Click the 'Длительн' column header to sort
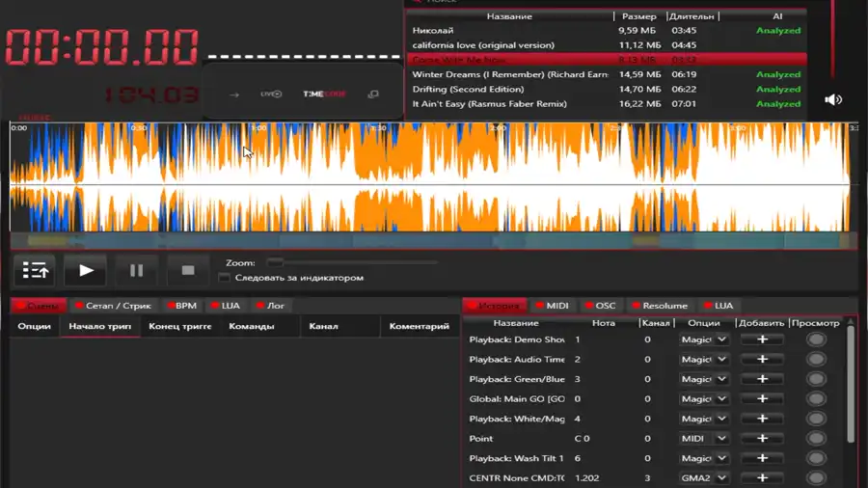The width and height of the screenshot is (868, 488). coord(692,16)
